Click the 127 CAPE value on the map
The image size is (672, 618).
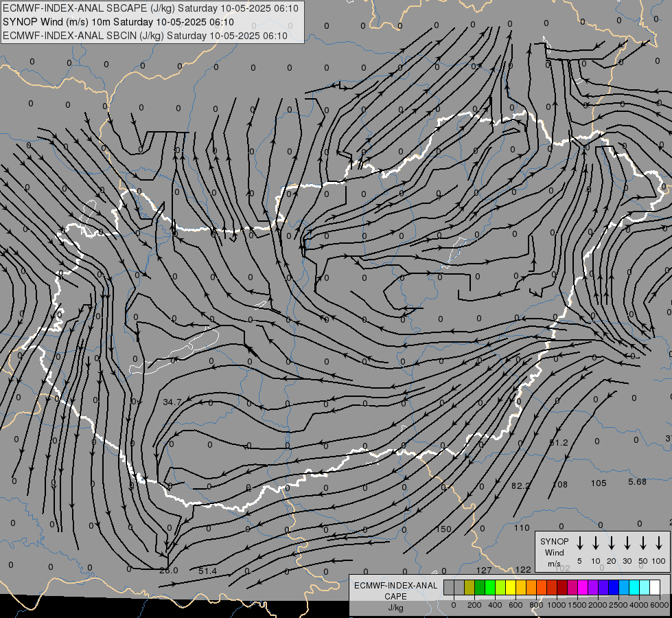484,570
